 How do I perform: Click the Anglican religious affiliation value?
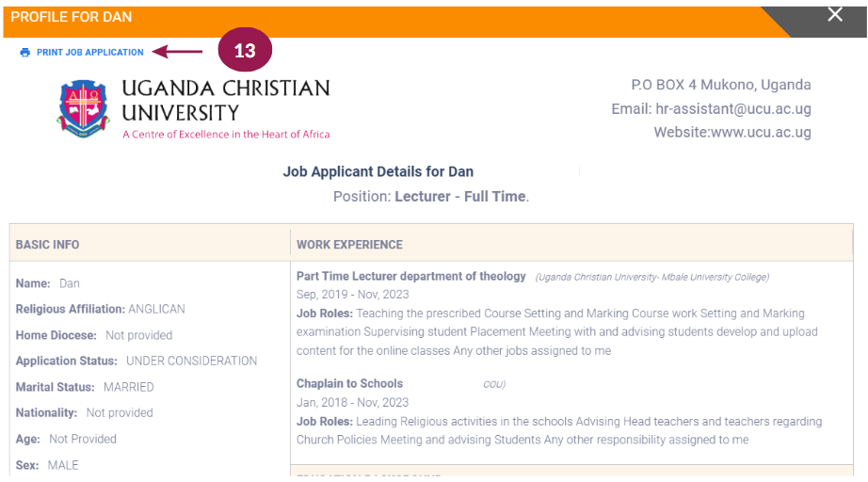point(156,309)
